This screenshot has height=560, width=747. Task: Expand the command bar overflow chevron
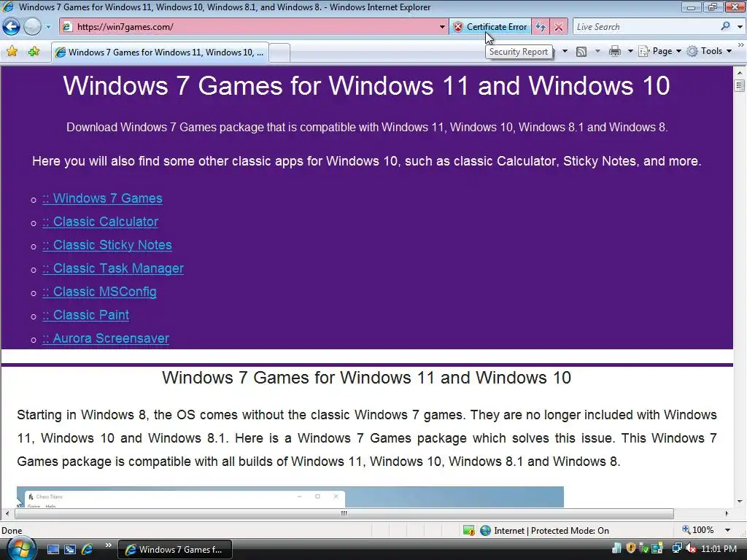741,44
